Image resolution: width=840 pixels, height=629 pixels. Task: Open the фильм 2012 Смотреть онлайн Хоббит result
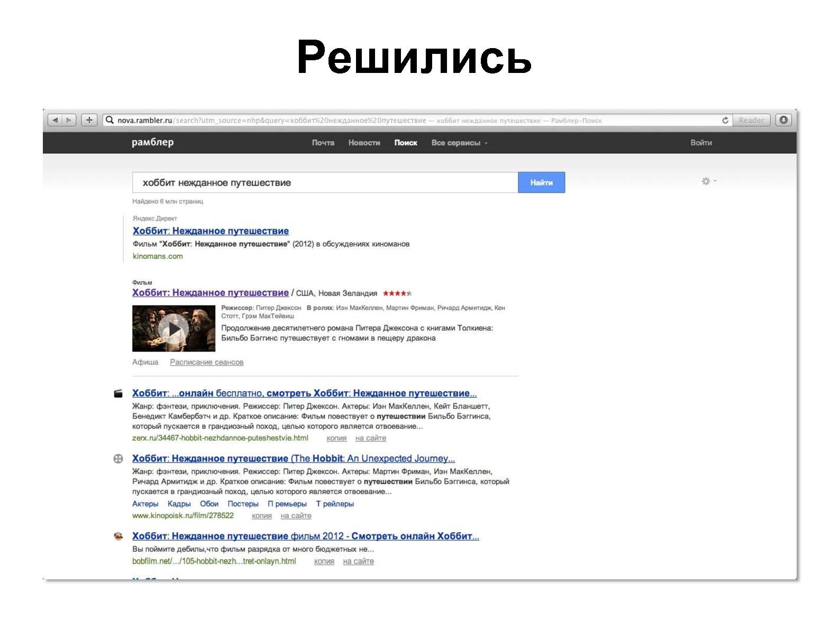point(305,536)
